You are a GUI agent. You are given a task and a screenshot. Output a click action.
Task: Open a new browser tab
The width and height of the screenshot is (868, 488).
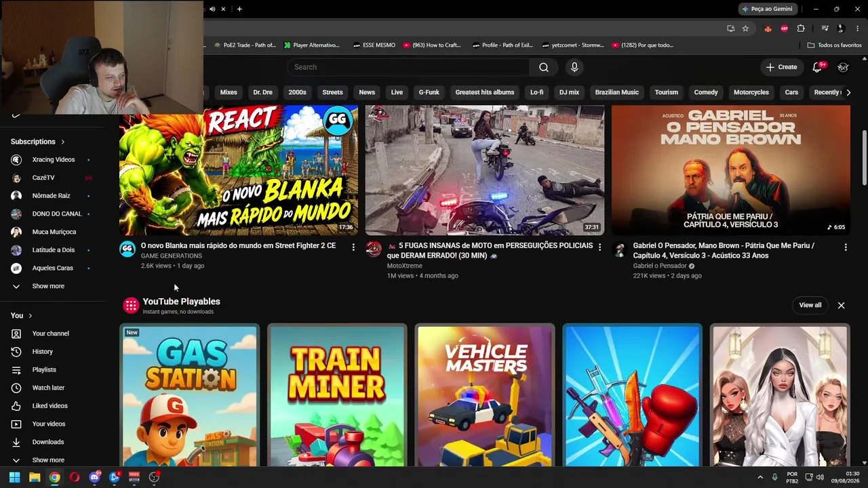pyautogui.click(x=239, y=9)
